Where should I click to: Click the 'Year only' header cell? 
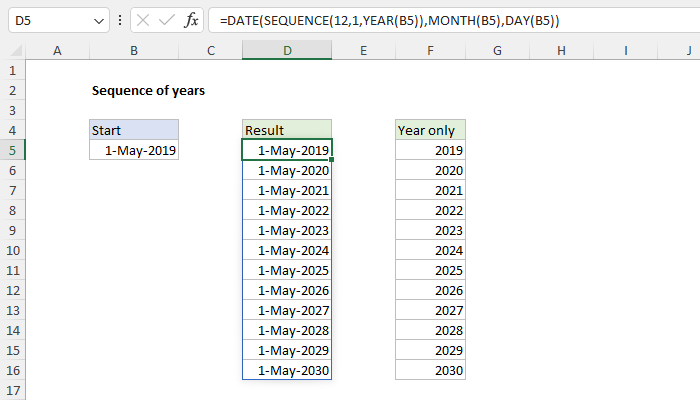pos(430,130)
